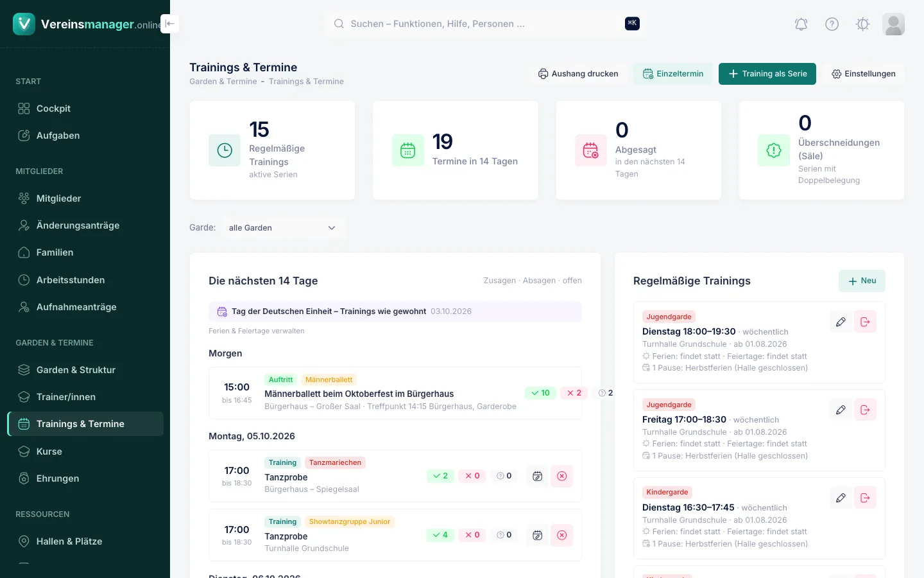Click Garden & Termine breadcrumb link
Screen dimensions: 924x578
(x=223, y=82)
